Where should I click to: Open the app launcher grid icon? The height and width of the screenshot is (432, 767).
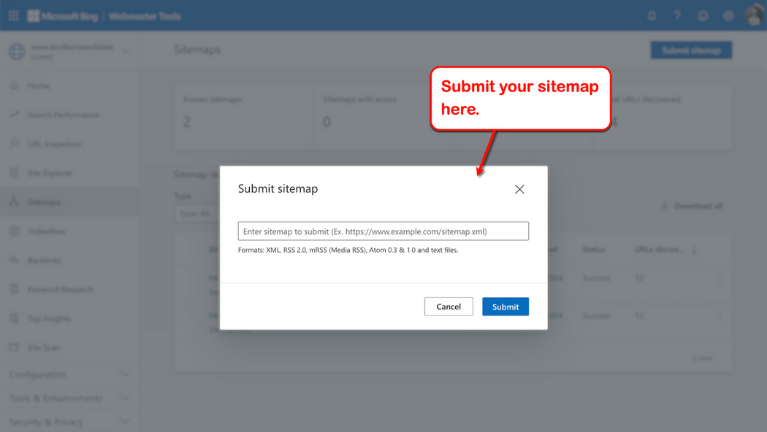pos(14,16)
